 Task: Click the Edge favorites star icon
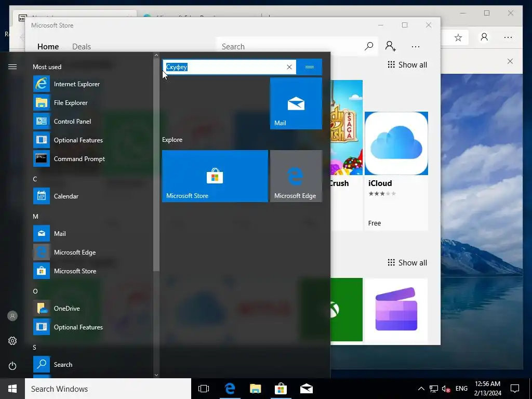point(458,37)
